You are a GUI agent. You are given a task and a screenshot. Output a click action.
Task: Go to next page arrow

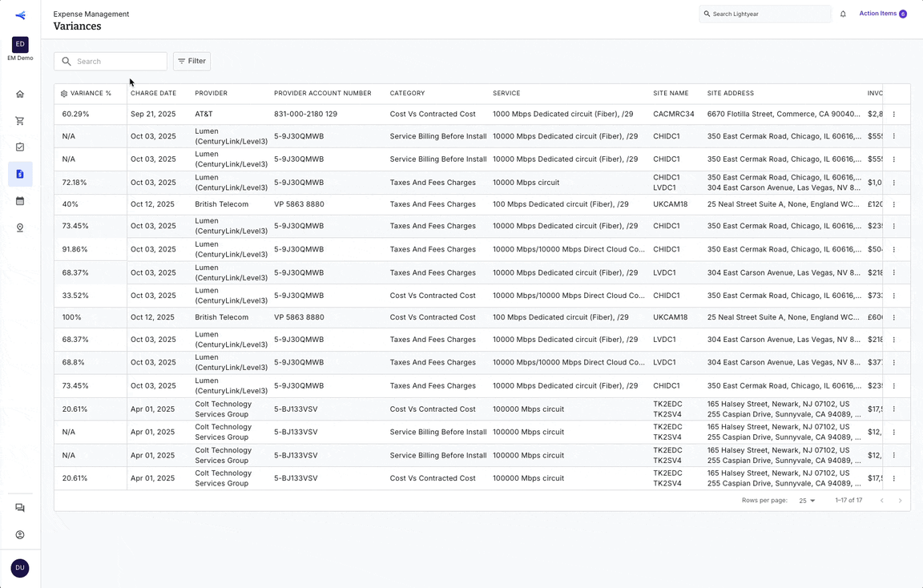[x=900, y=501]
